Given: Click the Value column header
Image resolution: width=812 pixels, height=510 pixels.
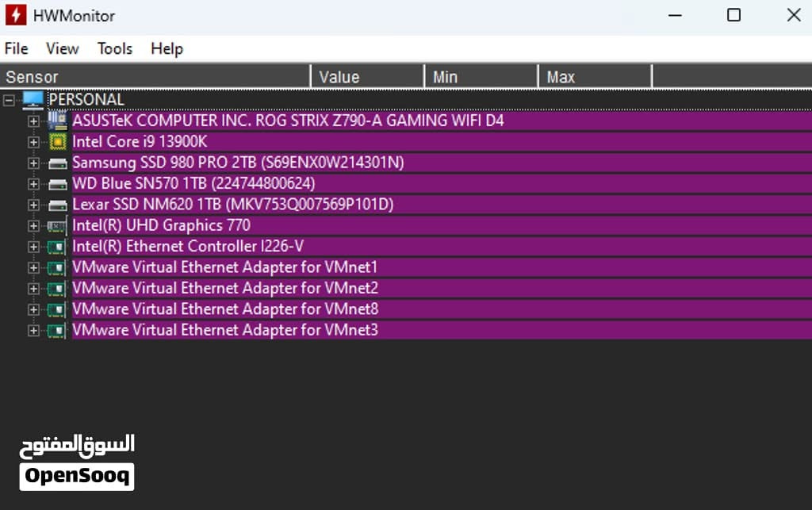Looking at the screenshot, I should coord(367,77).
